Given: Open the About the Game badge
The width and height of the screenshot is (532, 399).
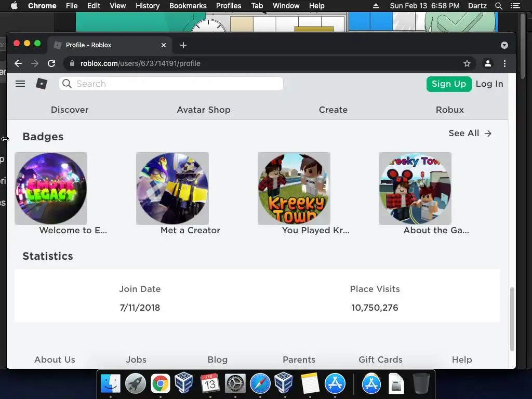Looking at the screenshot, I should pyautogui.click(x=415, y=188).
